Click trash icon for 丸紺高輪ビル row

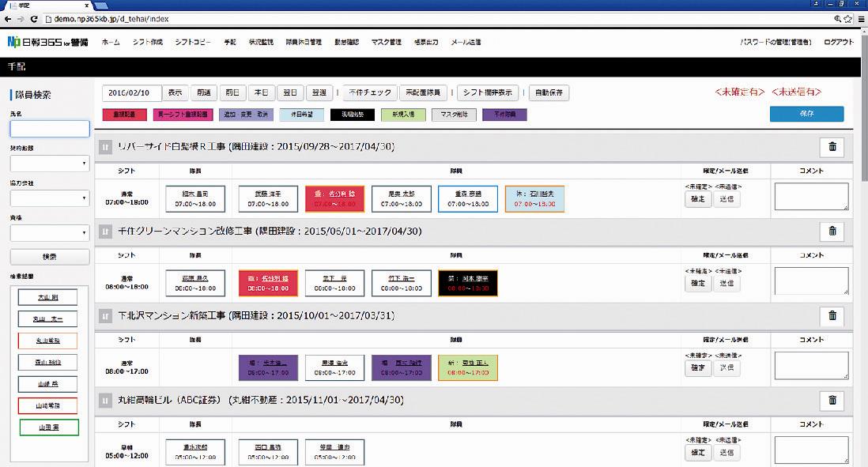click(832, 400)
